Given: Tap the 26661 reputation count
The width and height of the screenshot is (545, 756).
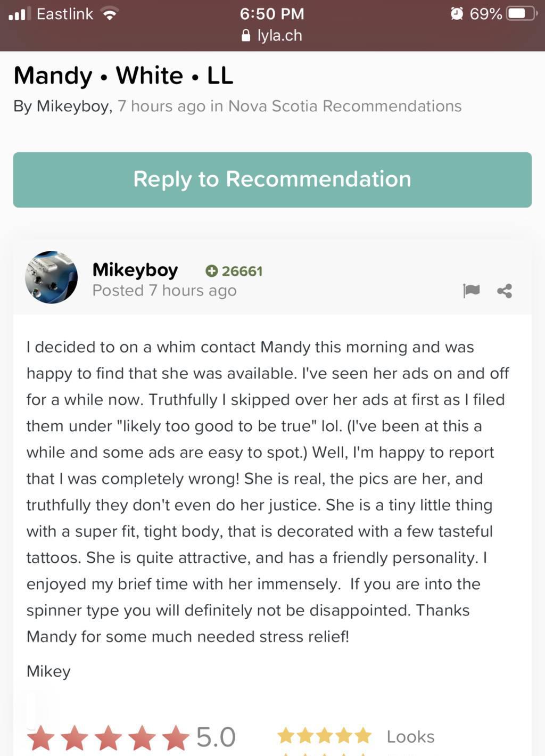Looking at the screenshot, I should (242, 272).
